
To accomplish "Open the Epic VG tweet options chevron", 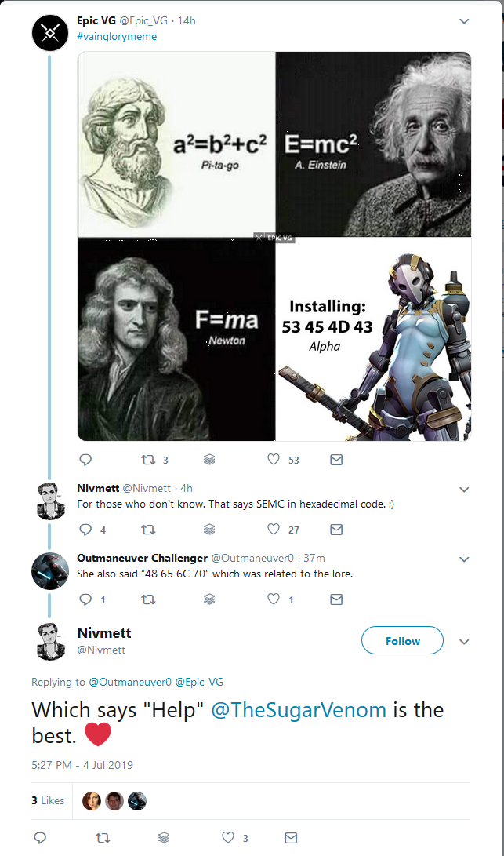I will click(x=464, y=21).
